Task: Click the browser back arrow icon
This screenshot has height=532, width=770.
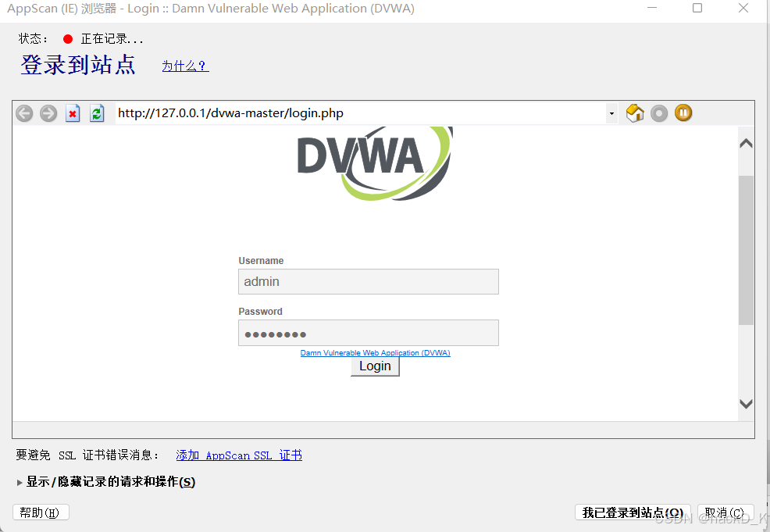Action: tap(24, 113)
